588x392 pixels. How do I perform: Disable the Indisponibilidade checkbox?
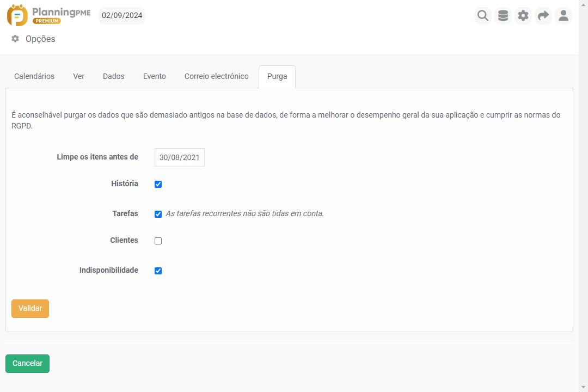pyautogui.click(x=158, y=271)
